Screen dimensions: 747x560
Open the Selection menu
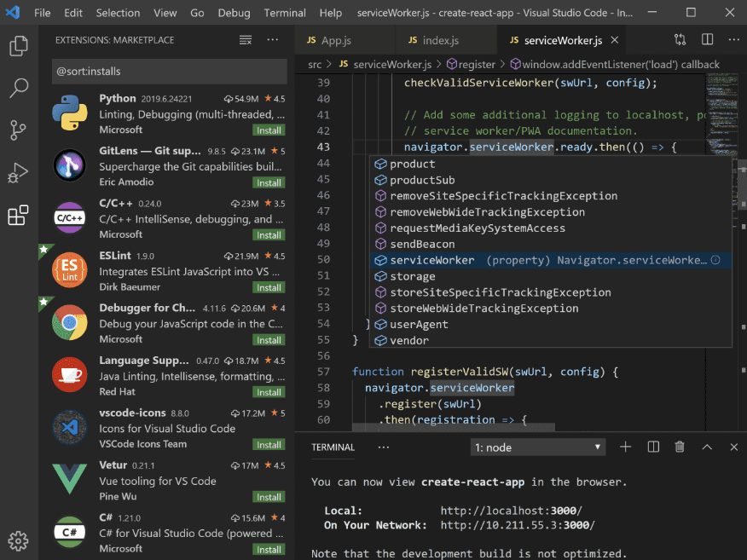pyautogui.click(x=119, y=13)
